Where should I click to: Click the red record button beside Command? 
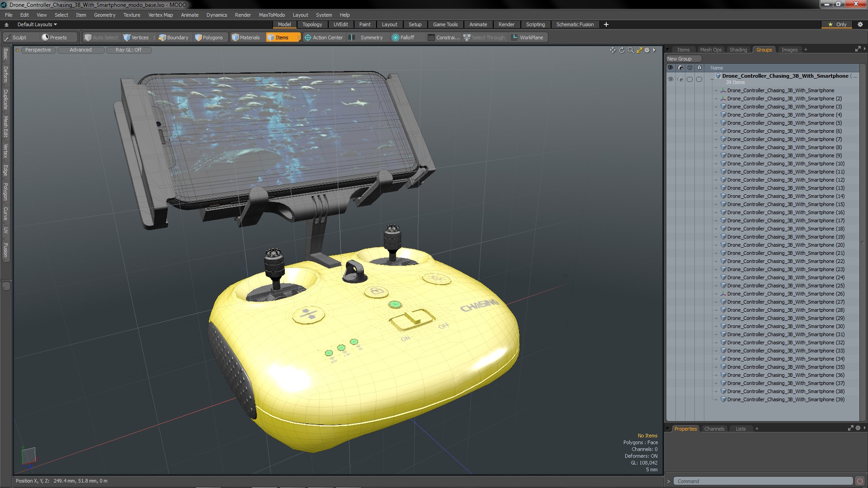[860, 481]
